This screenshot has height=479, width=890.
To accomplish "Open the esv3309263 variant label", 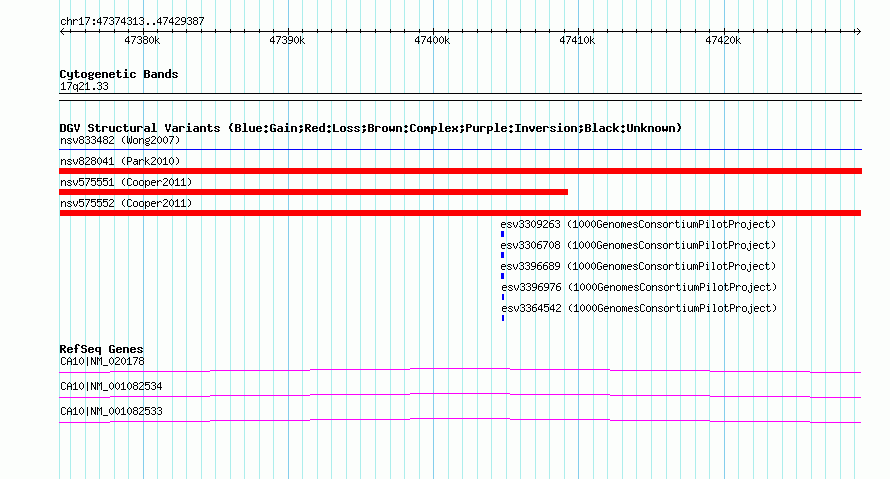I will pos(638,224).
